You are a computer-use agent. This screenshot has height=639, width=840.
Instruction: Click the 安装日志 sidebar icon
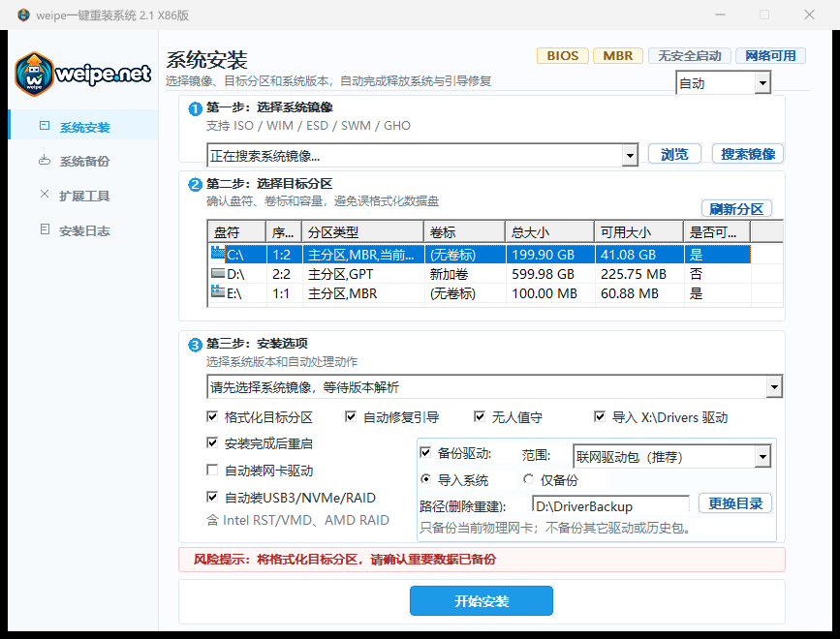click(x=45, y=229)
